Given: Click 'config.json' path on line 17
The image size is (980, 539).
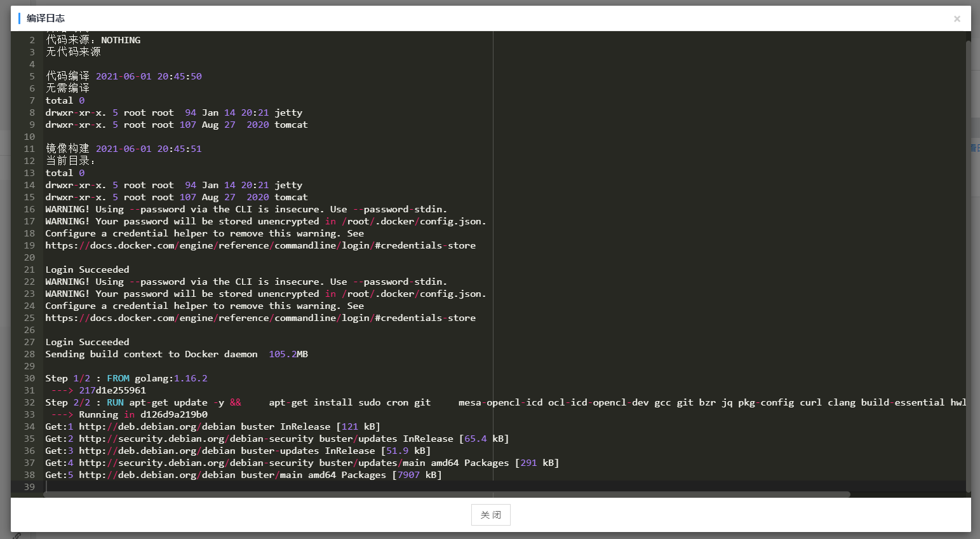Looking at the screenshot, I should coord(453,221).
